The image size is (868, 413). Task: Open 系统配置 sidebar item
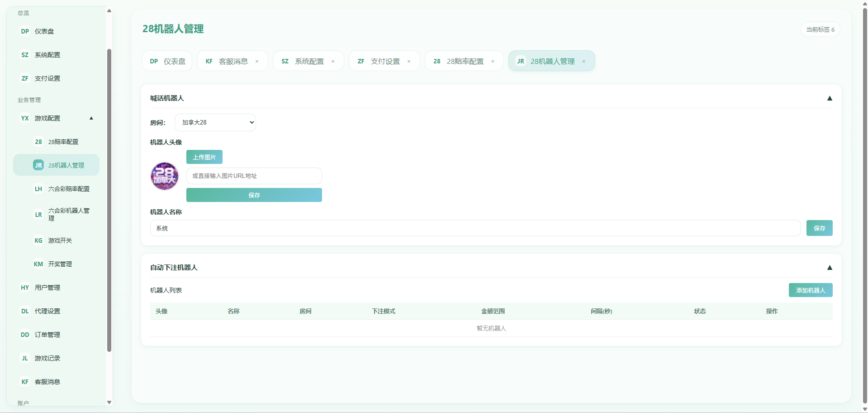point(56,55)
